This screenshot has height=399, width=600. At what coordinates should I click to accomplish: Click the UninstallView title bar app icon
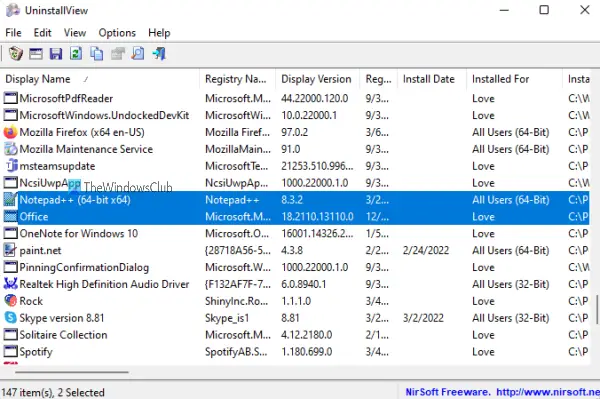tap(13, 10)
